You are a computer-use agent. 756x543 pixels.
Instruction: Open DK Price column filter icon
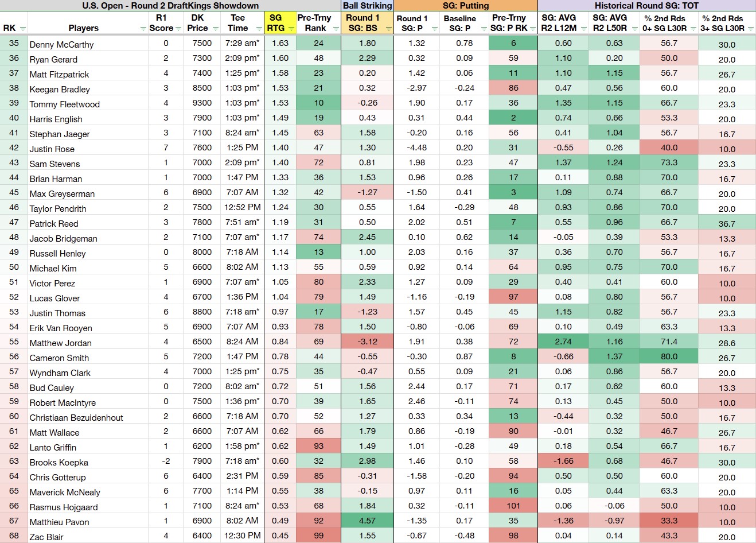pyautogui.click(x=215, y=29)
